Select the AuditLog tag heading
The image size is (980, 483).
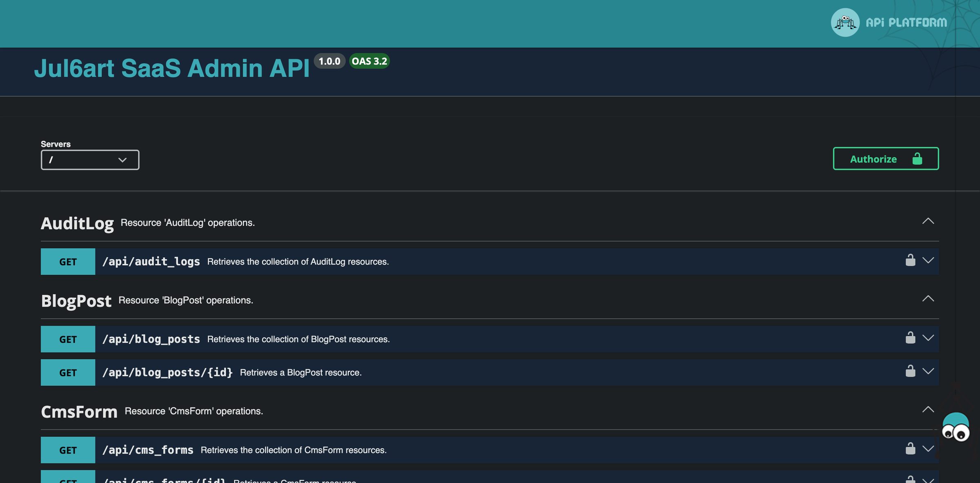coord(77,223)
